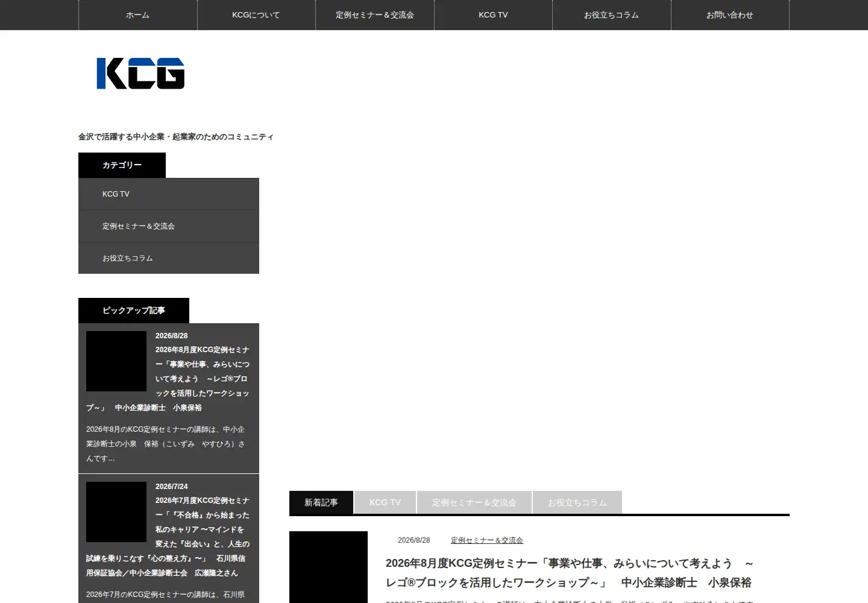
Task: Switch to the お役立ちコラム tab
Action: 577,502
